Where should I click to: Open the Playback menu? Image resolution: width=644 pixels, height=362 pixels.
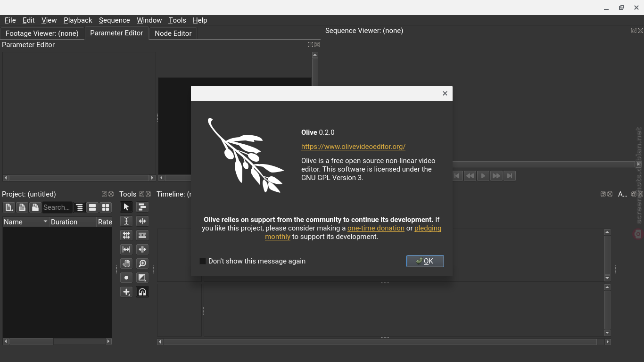coord(78,20)
